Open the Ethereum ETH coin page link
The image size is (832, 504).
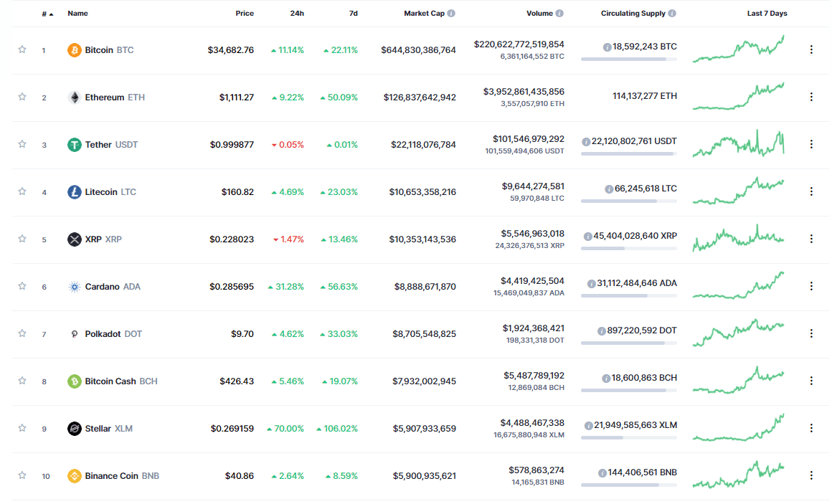[115, 97]
